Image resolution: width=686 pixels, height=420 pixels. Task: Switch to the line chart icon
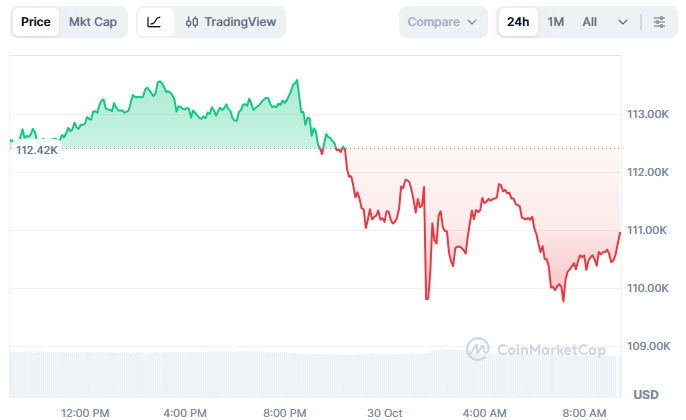pos(153,22)
